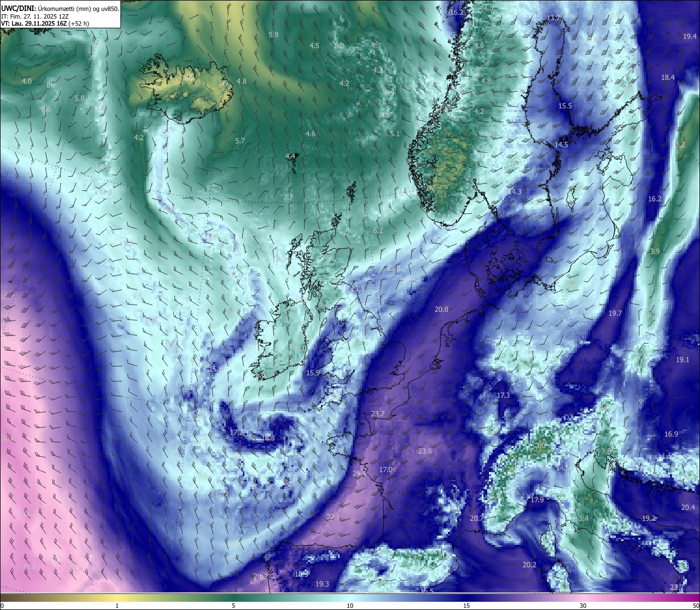
Task: Click the map value 3.8 over the Alps
Action: coord(606,451)
